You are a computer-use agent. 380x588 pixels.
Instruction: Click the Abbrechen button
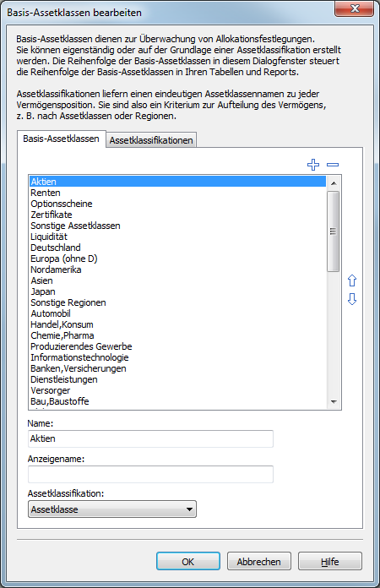(x=259, y=561)
